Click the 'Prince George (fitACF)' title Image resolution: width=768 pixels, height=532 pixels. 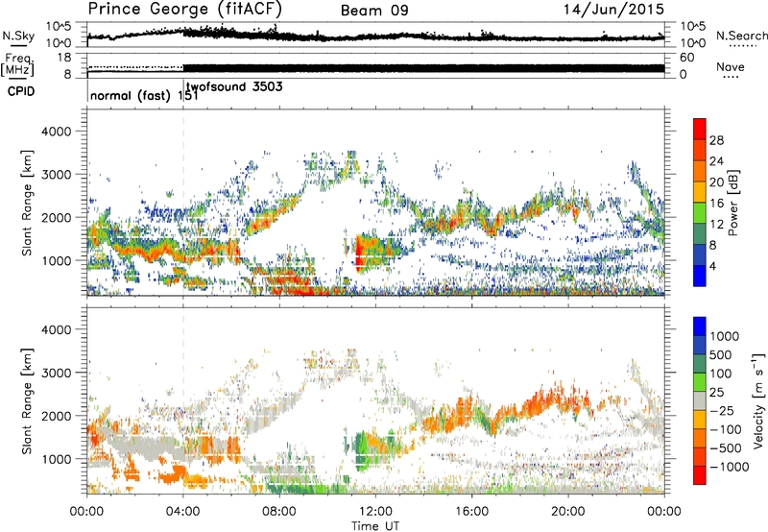185,10
